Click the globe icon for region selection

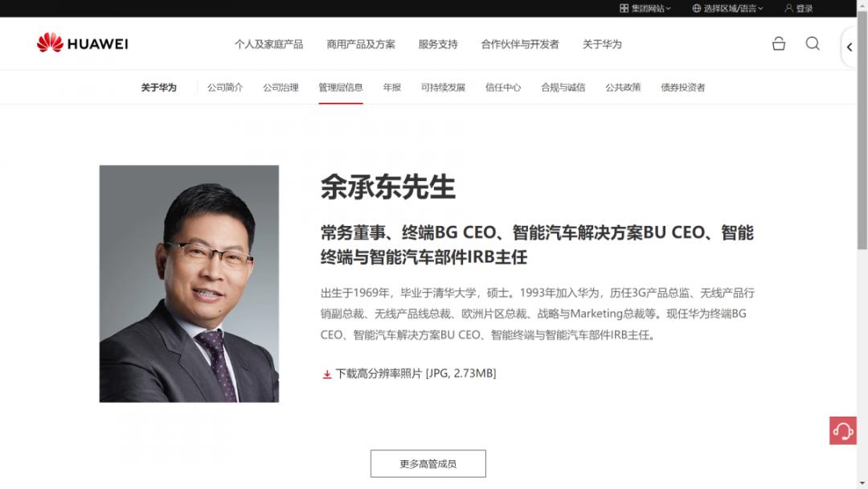(x=696, y=8)
